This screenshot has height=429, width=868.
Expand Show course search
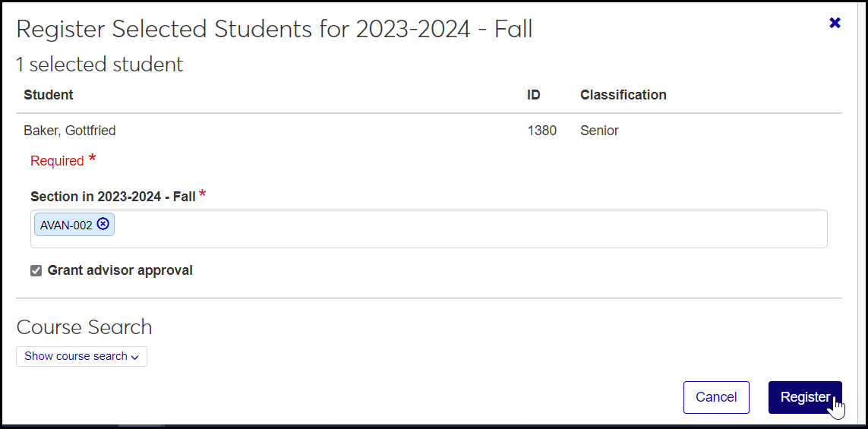click(x=81, y=356)
